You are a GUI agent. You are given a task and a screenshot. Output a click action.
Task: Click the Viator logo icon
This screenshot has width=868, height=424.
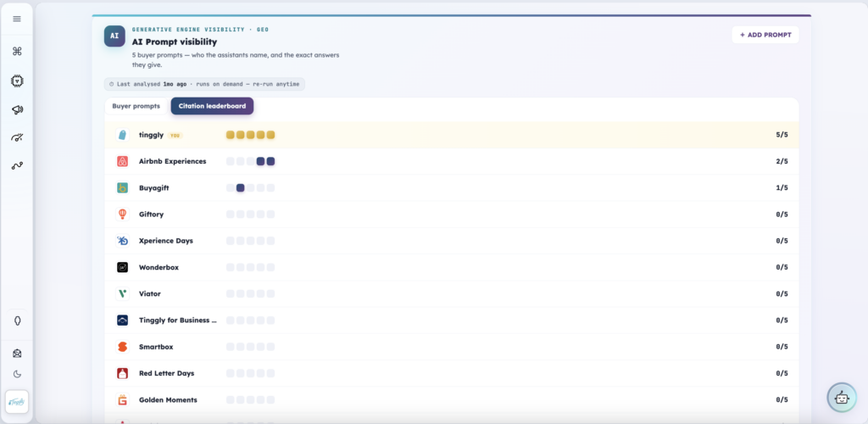tap(122, 294)
